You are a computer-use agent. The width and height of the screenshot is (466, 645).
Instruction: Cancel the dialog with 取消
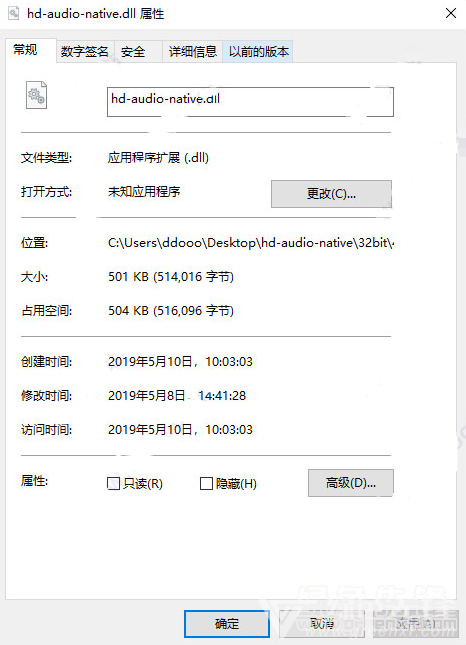point(322,624)
